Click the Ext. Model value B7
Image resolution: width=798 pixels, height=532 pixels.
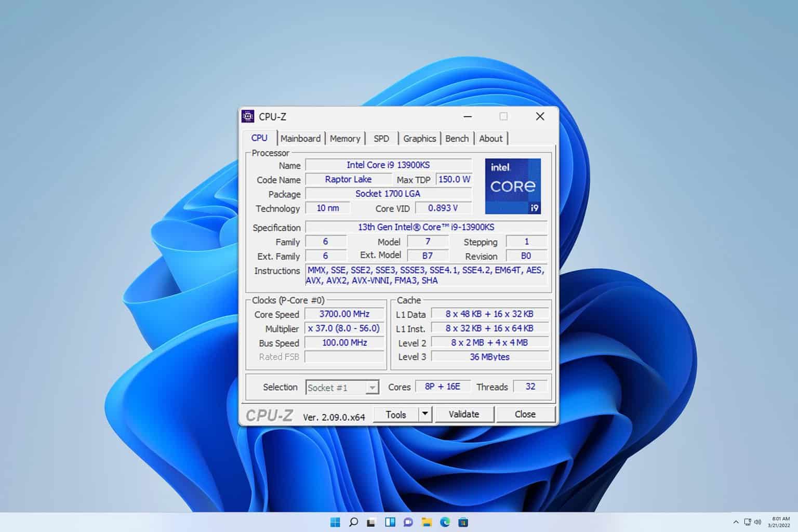pos(428,256)
